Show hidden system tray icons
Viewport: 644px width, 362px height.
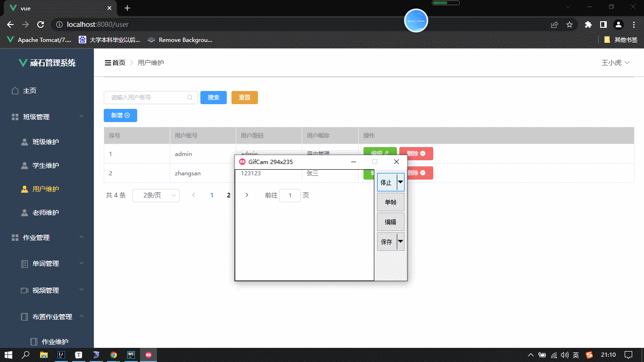[x=531, y=355]
